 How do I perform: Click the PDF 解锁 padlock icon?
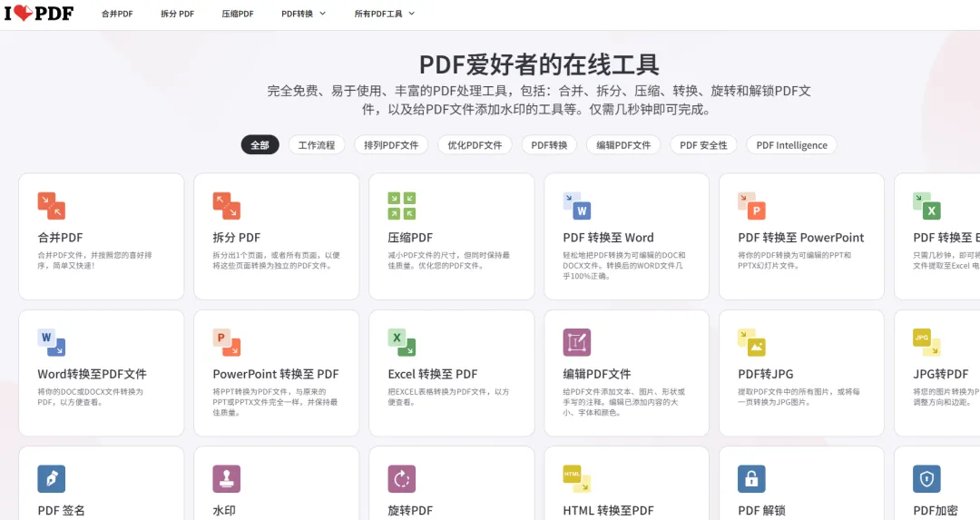(751, 479)
